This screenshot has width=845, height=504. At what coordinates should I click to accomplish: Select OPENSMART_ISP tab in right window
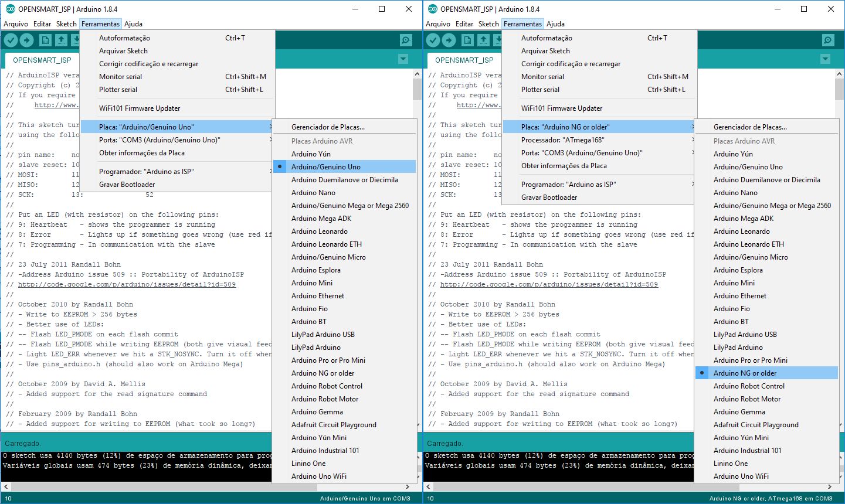coord(464,60)
